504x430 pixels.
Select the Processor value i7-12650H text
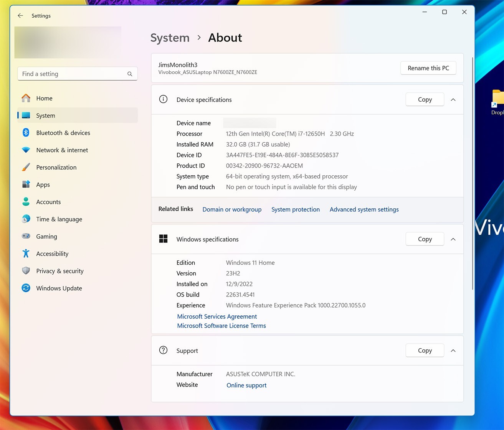(x=290, y=134)
